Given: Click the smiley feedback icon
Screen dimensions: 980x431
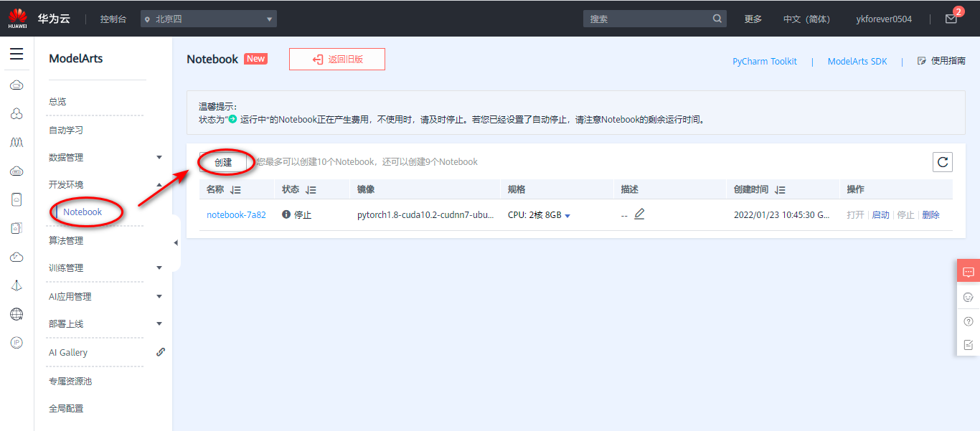Looking at the screenshot, I should pyautogui.click(x=969, y=297).
